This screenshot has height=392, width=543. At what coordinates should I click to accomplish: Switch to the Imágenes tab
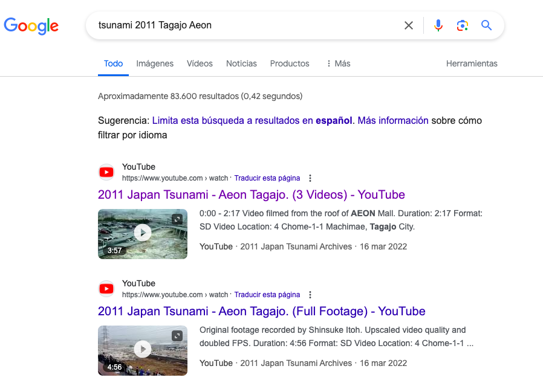[155, 63]
